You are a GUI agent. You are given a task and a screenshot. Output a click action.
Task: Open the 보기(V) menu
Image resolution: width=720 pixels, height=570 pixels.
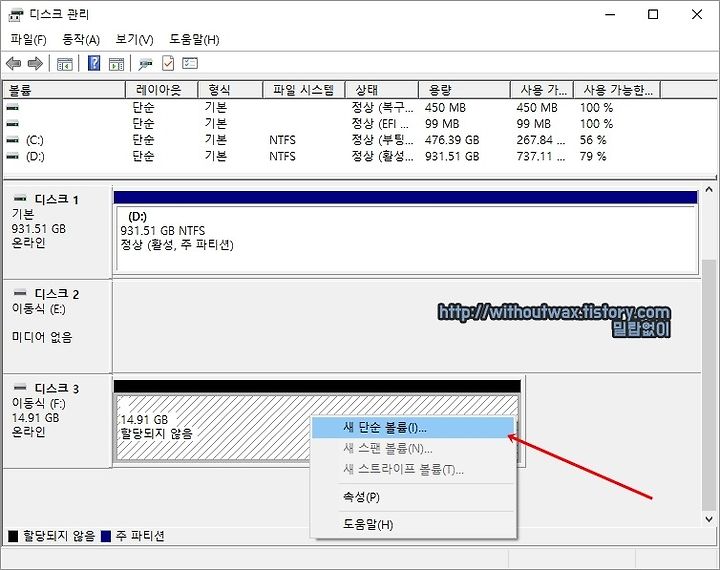click(134, 40)
